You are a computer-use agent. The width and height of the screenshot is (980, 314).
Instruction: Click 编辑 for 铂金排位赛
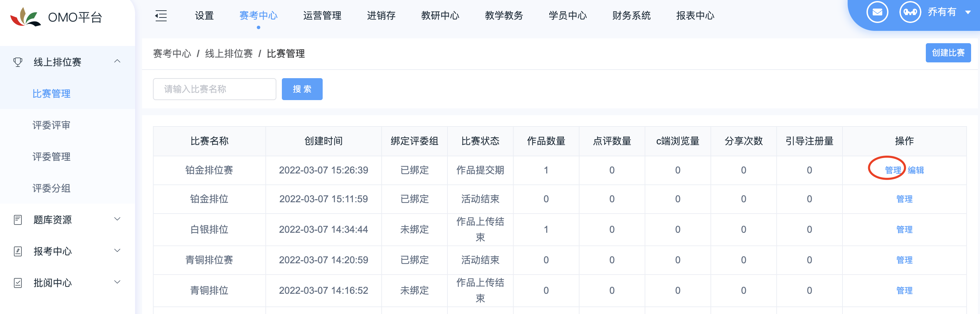pos(916,170)
